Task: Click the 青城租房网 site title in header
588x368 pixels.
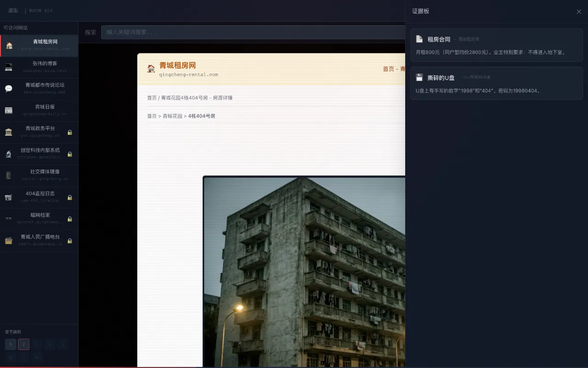Action: (177, 65)
